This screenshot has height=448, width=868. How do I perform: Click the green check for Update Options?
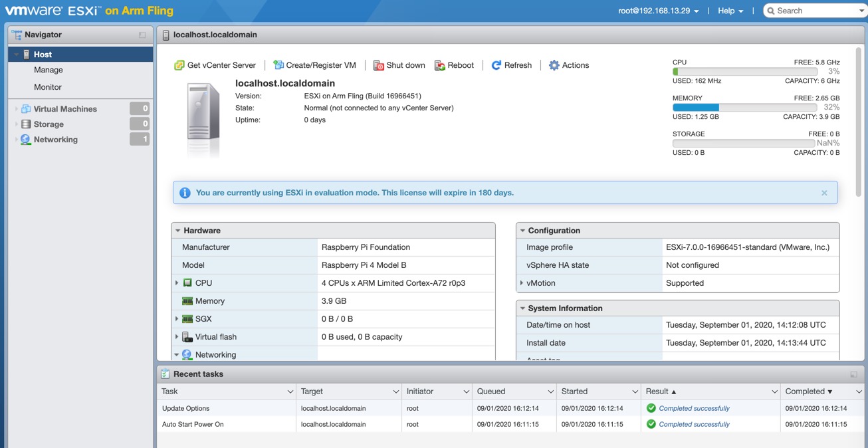tap(651, 408)
